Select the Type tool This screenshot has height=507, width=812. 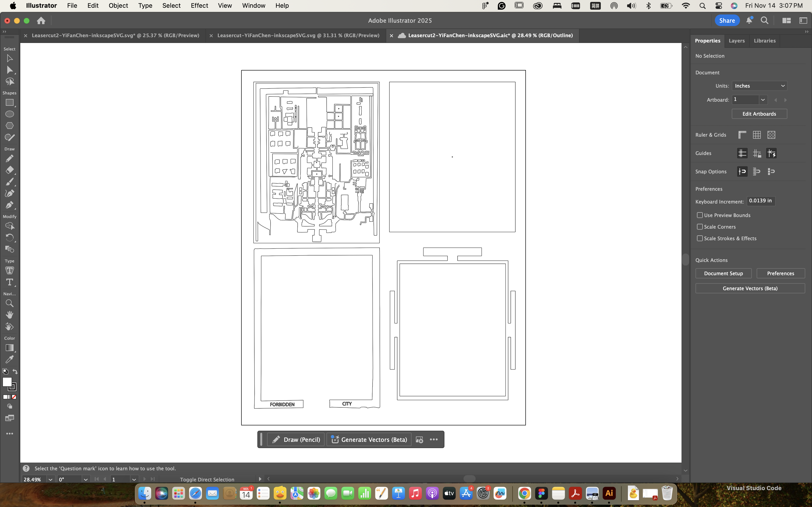click(x=9, y=282)
